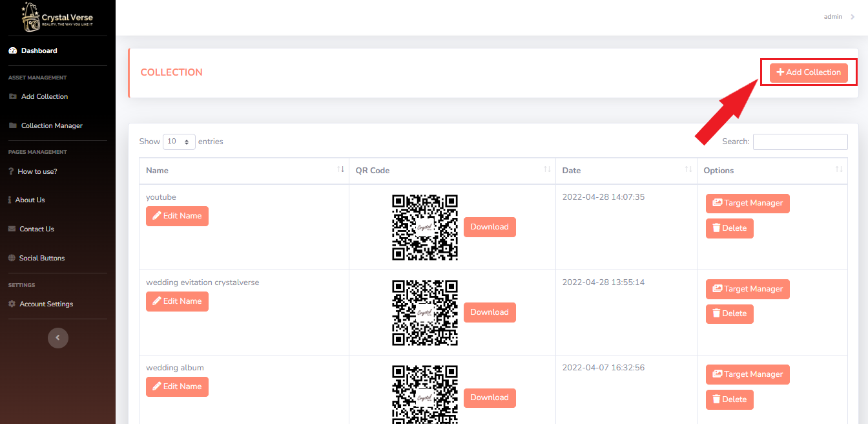This screenshot has height=424, width=868.
Task: Sort the table by the QR Code column
Action: point(452,171)
